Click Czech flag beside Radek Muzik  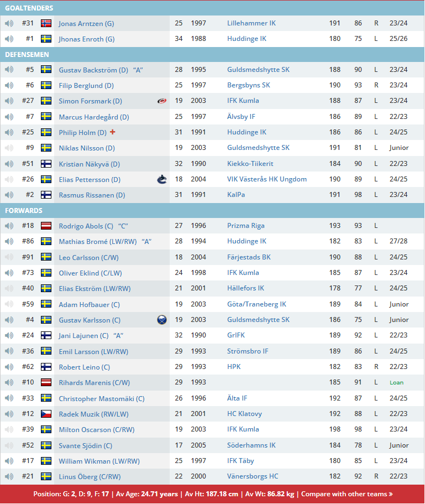point(46,414)
